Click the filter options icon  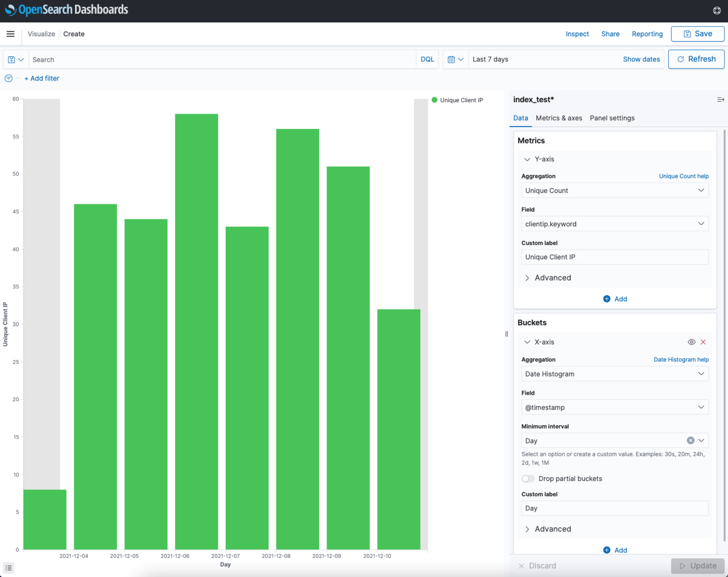point(8,78)
